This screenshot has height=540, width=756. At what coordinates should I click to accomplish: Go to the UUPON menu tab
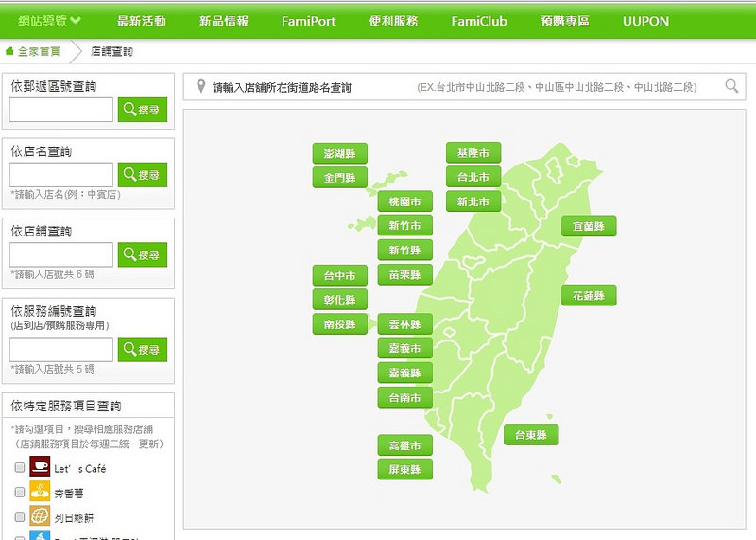[646, 21]
